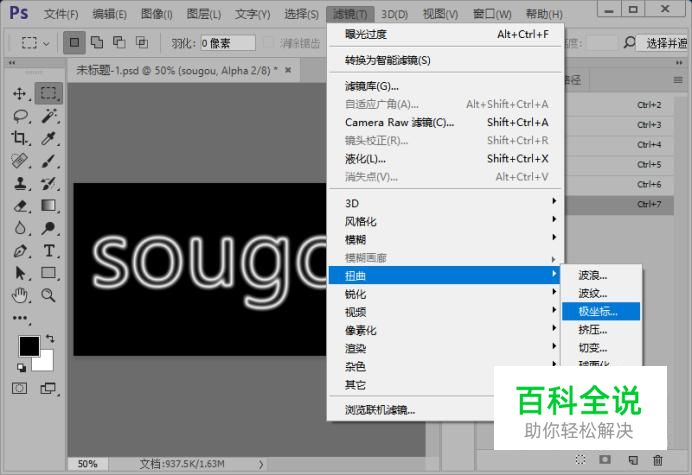Click the search magnifier in options bar
Screen dimensions: 692x475
(x=629, y=43)
